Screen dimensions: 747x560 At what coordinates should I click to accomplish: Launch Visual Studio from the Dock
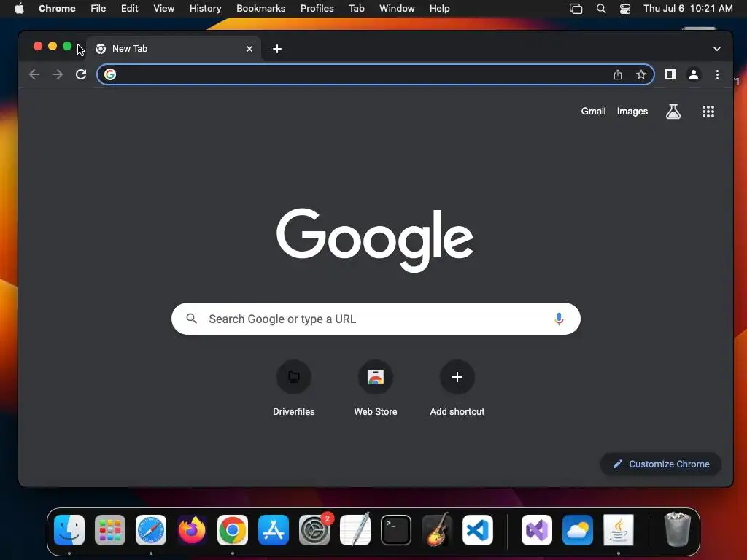point(537,529)
